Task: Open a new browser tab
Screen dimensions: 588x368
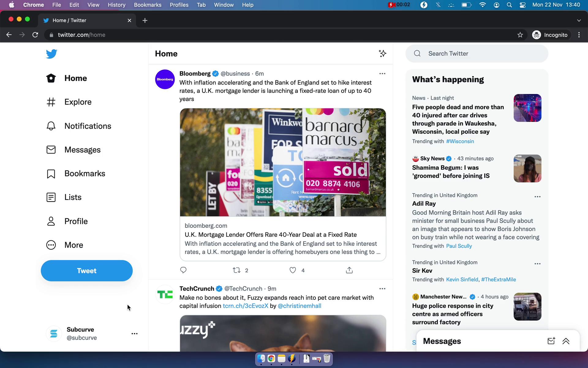Action: [x=145, y=20]
